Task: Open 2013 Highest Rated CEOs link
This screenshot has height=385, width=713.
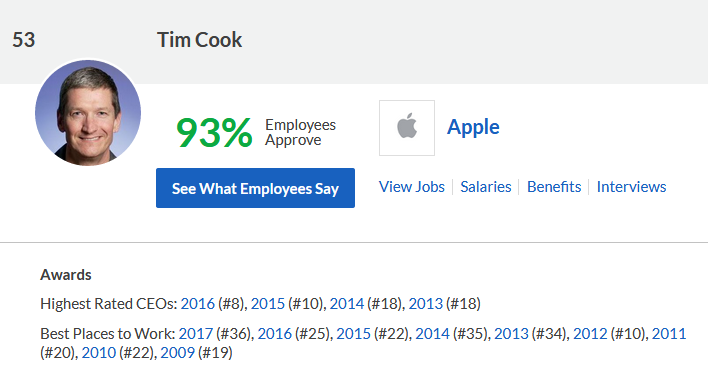Action: pyautogui.click(x=425, y=304)
